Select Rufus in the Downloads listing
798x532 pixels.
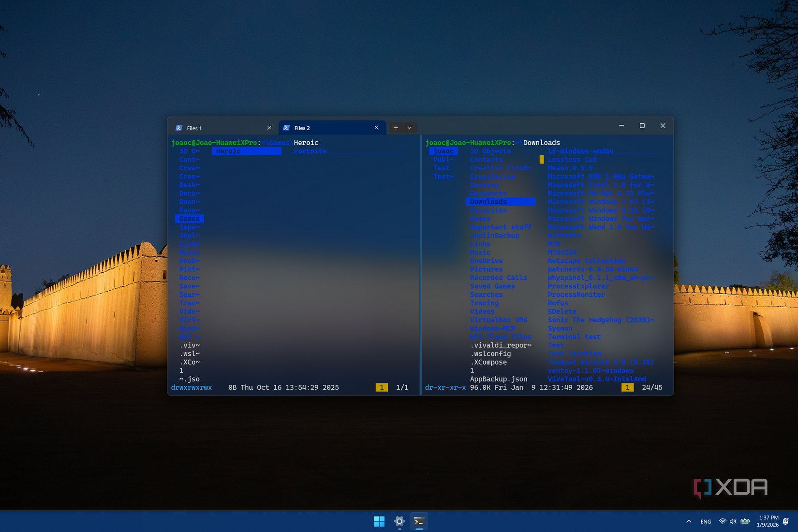click(557, 303)
